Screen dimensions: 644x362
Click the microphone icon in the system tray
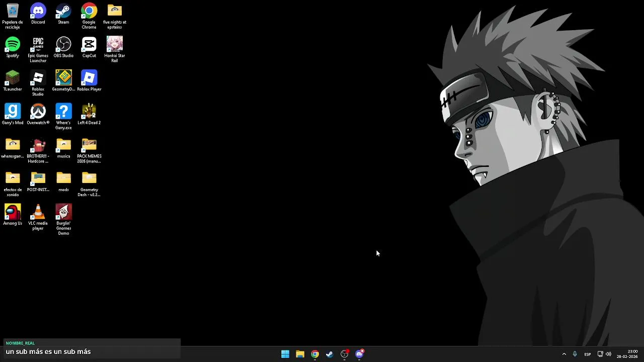click(575, 354)
